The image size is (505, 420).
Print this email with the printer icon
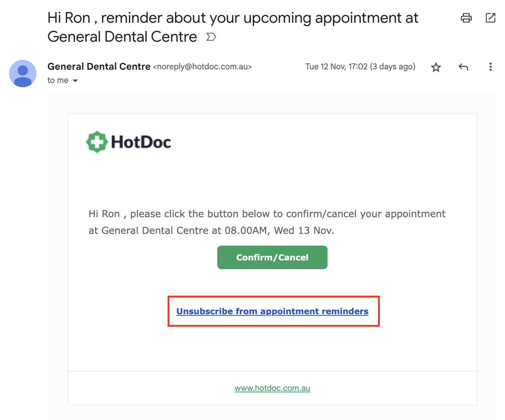[x=466, y=18]
